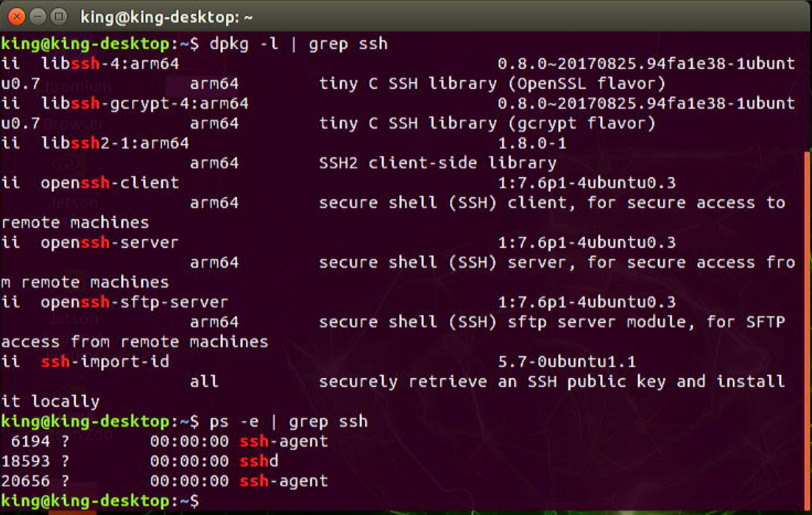Viewport: 812px width, 515px height.
Task: Click the process ID '20656'
Action: [x=26, y=481]
